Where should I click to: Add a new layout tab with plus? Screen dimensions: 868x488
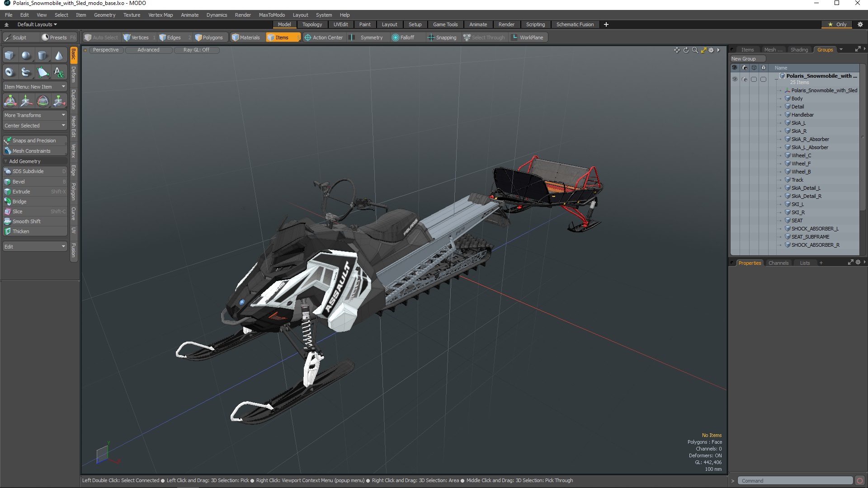point(606,24)
